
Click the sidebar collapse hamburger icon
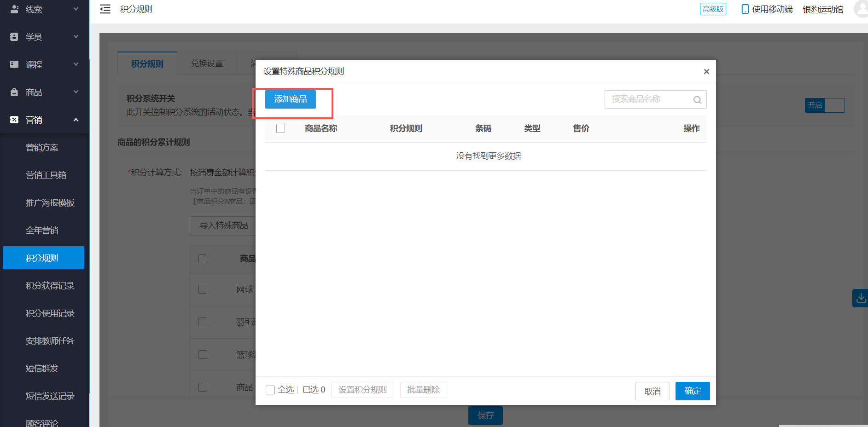pos(105,9)
